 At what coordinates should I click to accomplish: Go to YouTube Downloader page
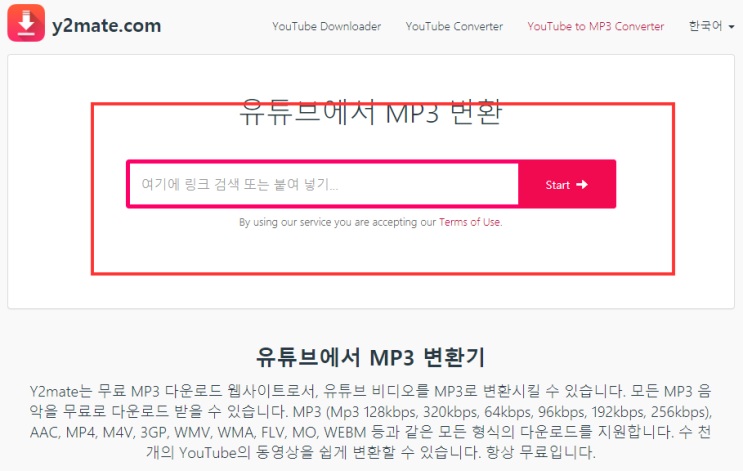[326, 27]
